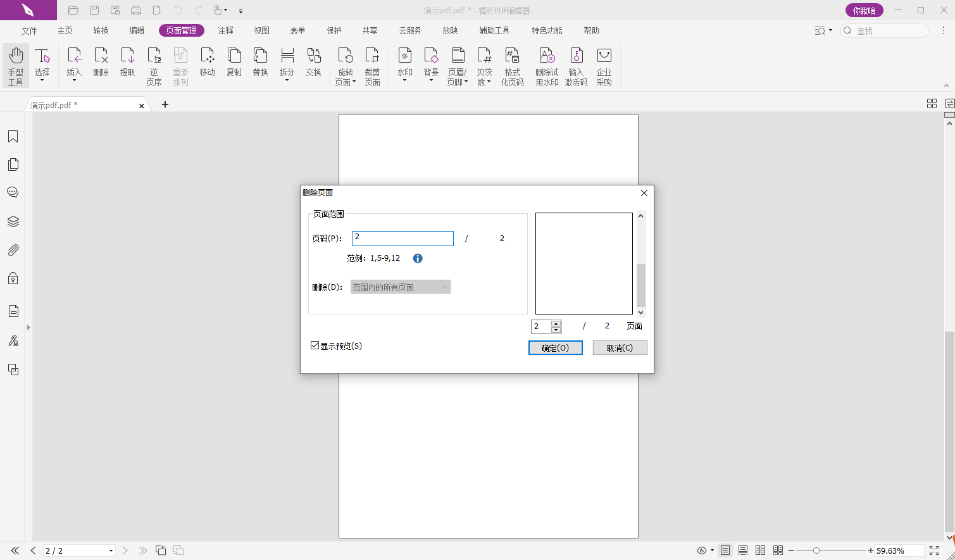Switch to the 保护 ribbon tab
955x560 pixels.
tap(334, 30)
